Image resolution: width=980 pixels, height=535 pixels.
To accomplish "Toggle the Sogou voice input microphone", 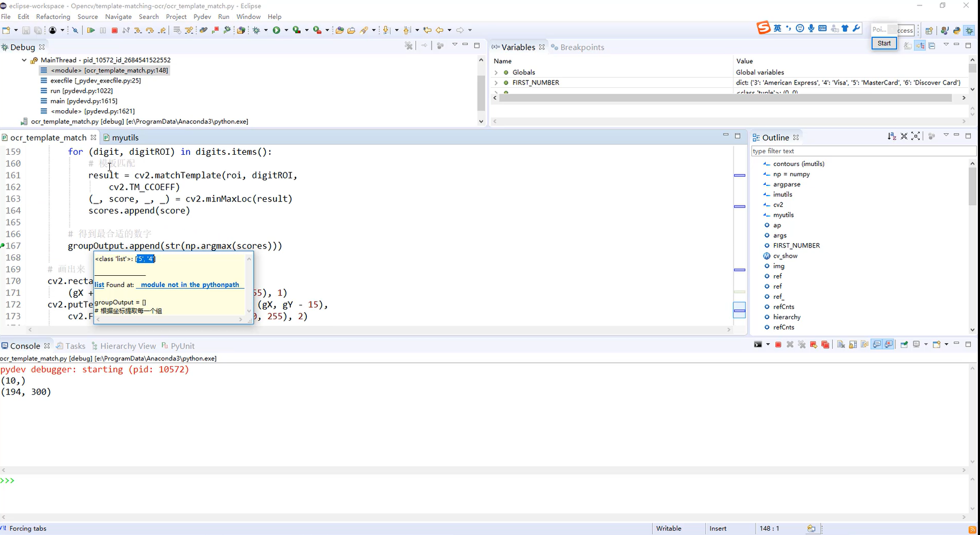I will point(811,28).
